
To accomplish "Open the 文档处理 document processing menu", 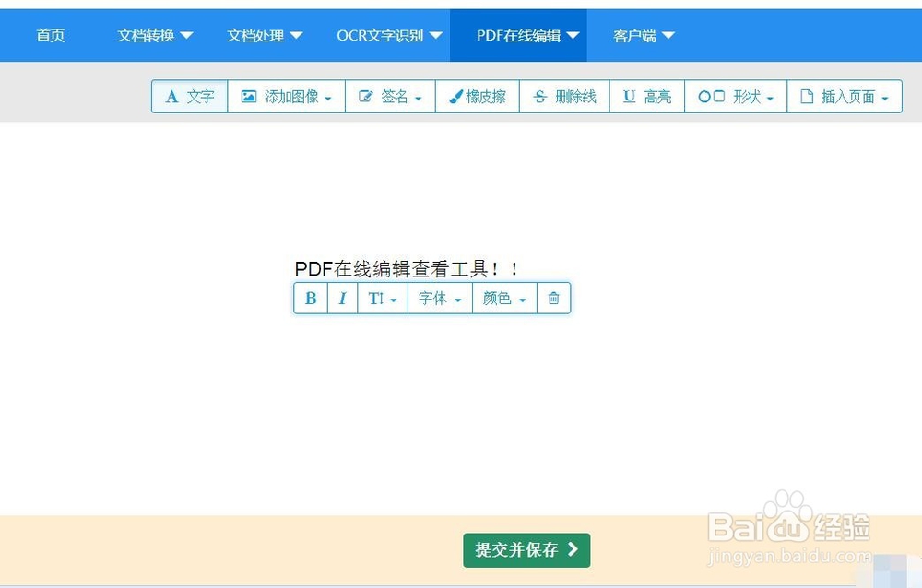I will (266, 35).
